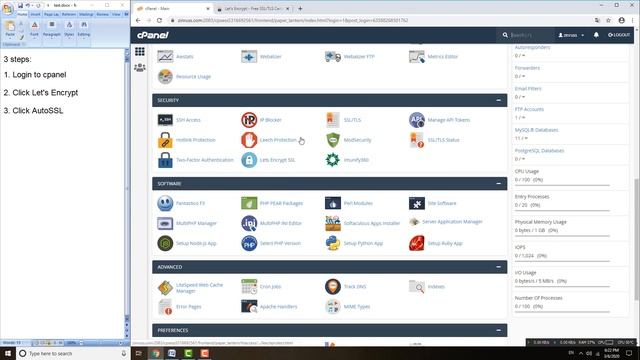Open Styles group in Word ribbon
Image resolution: width=640 pixels, height=360 pixels.
click(x=69, y=29)
